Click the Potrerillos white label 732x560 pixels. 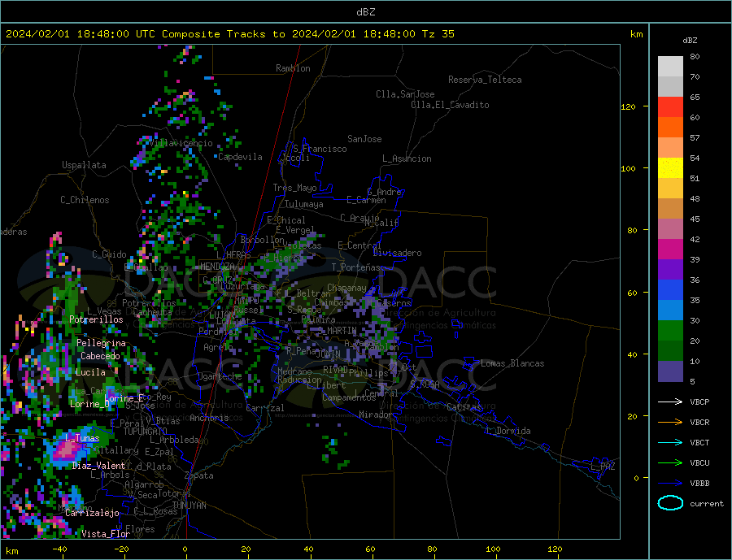tap(96, 319)
